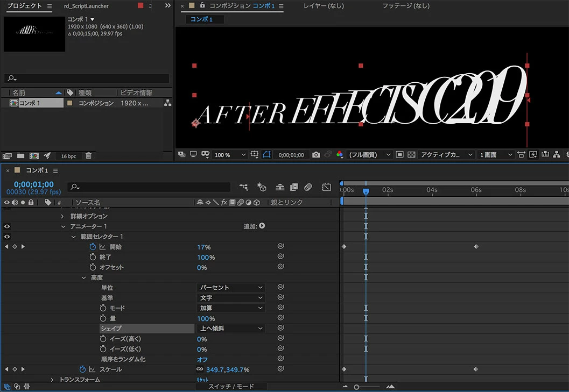Click the new composition icon in project panel
Viewport: 569px width, 392px height.
coord(34,156)
